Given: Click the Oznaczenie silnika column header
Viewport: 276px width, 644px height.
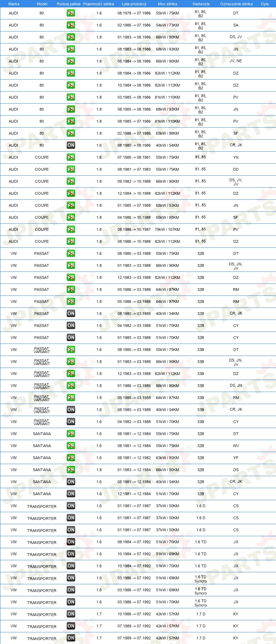Looking at the screenshot, I should coord(236,4).
